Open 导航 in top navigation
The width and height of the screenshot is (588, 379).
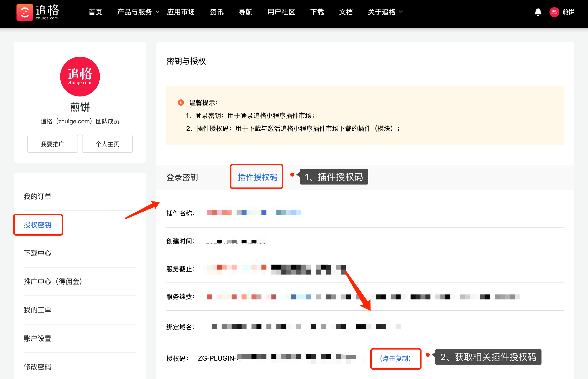[246, 12]
